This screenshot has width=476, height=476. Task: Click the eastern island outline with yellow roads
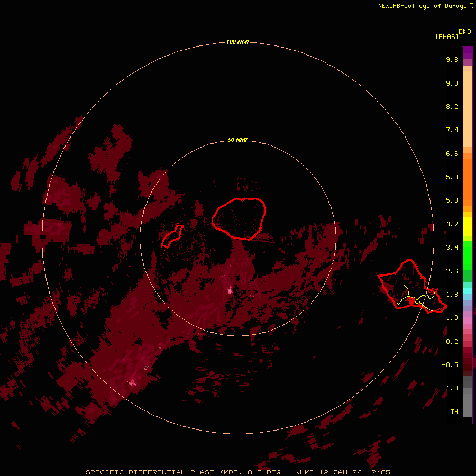point(411,286)
